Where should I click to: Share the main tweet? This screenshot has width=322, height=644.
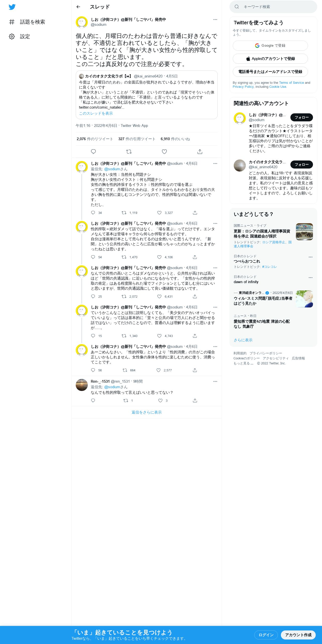tap(200, 151)
